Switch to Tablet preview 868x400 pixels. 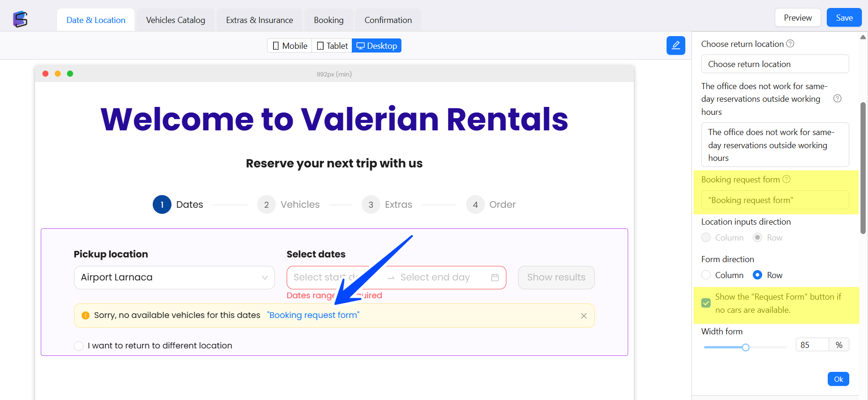pos(332,46)
